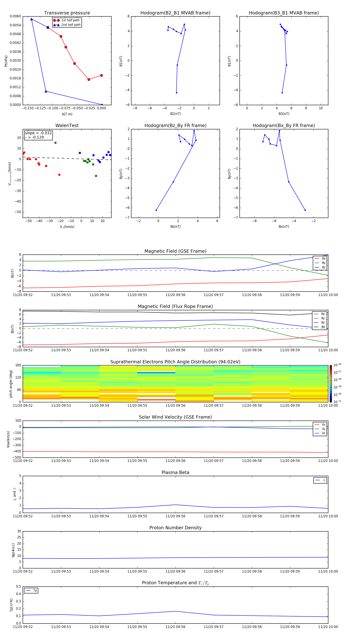
Task: Click the "|B|" entry in flux rope legend
Action: pyautogui.click(x=320, y=327)
